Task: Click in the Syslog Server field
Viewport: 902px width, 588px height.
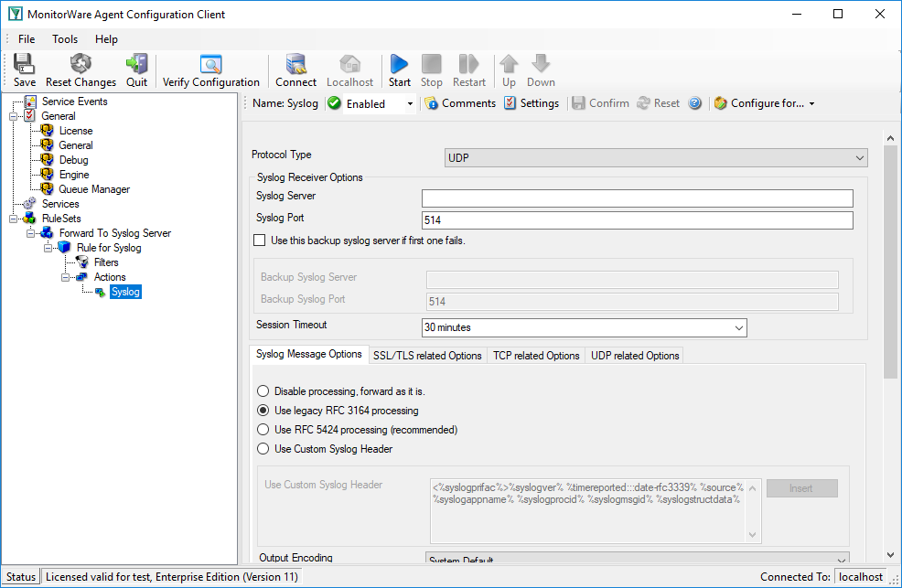Action: click(x=637, y=198)
